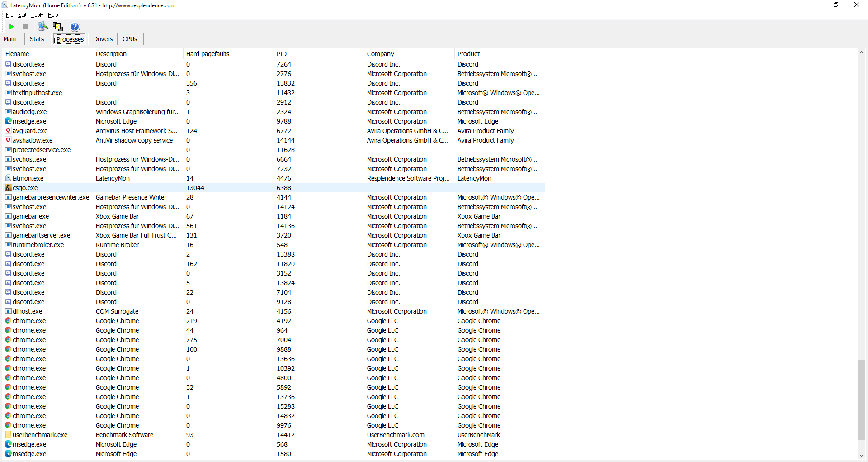
Task: Sort by the Company column header
Action: [410, 54]
